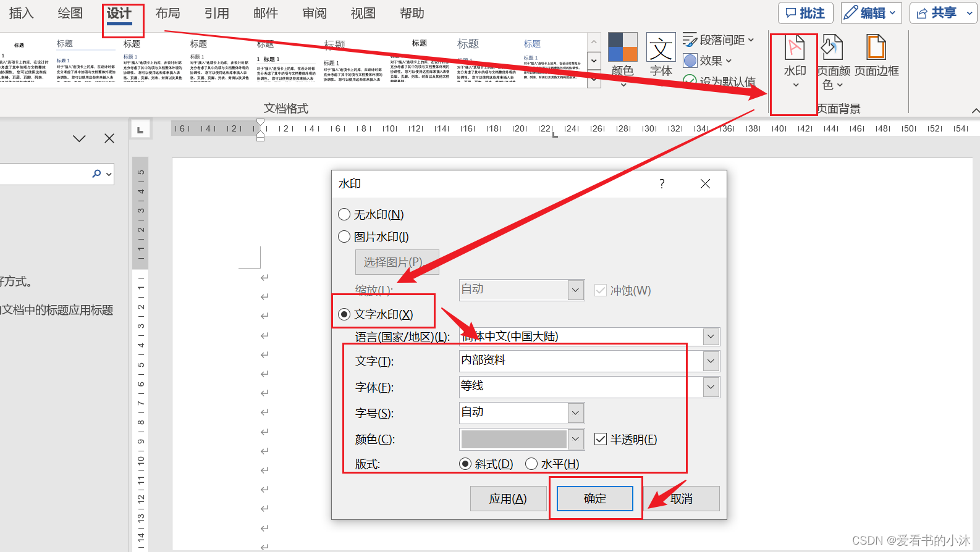The image size is (980, 552).
Task: Click the Select Picture (选择图片) button
Action: tap(397, 262)
